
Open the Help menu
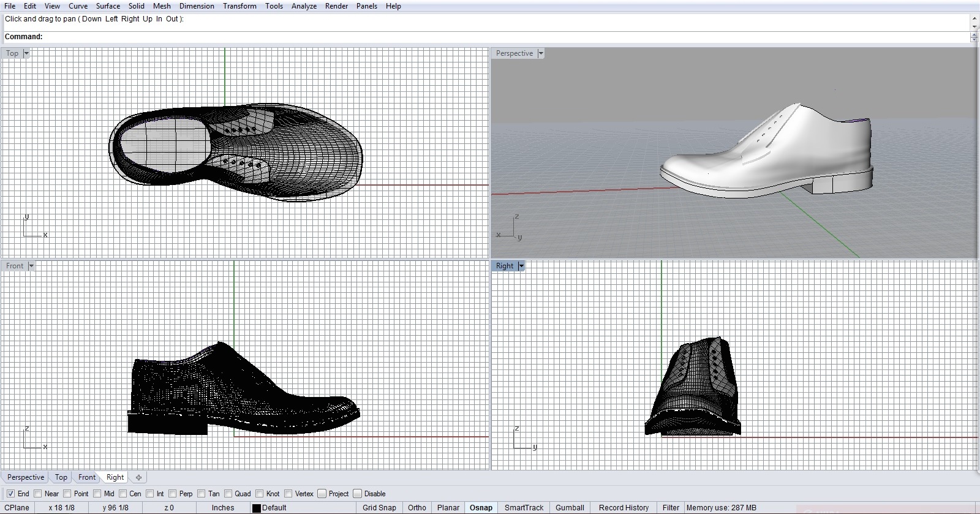pyautogui.click(x=393, y=6)
